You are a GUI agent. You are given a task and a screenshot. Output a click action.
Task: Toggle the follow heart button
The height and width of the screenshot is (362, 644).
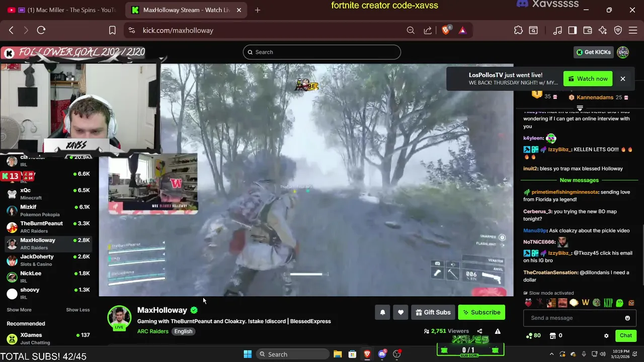pyautogui.click(x=400, y=312)
